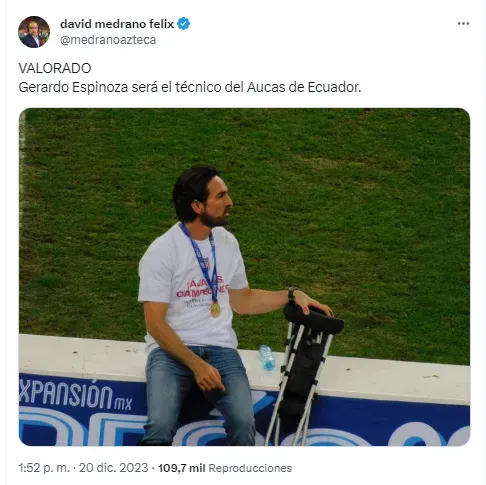486x485 pixels.
Task: Click the tweet text about Gerardo Espinoza
Action: click(190, 87)
